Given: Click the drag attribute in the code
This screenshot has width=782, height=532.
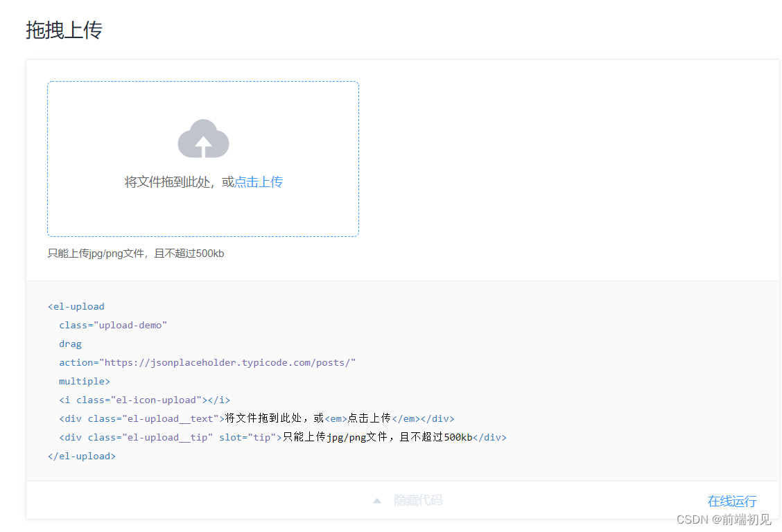Looking at the screenshot, I should pos(70,344).
